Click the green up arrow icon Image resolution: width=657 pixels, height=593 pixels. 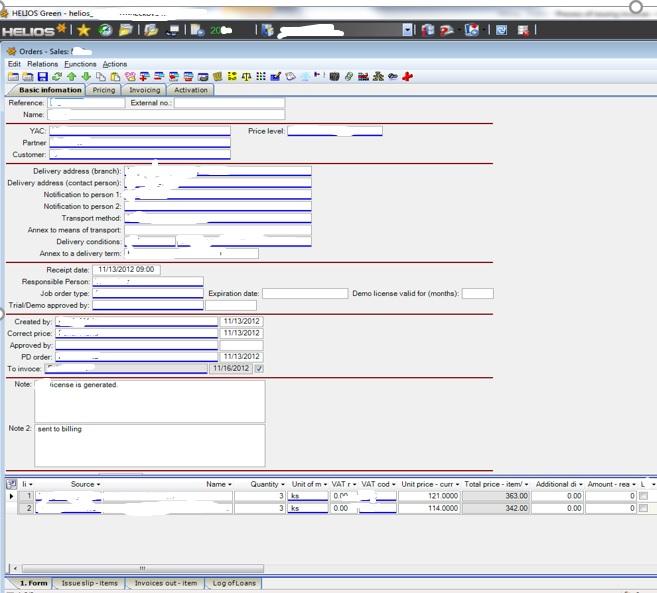(x=72, y=76)
